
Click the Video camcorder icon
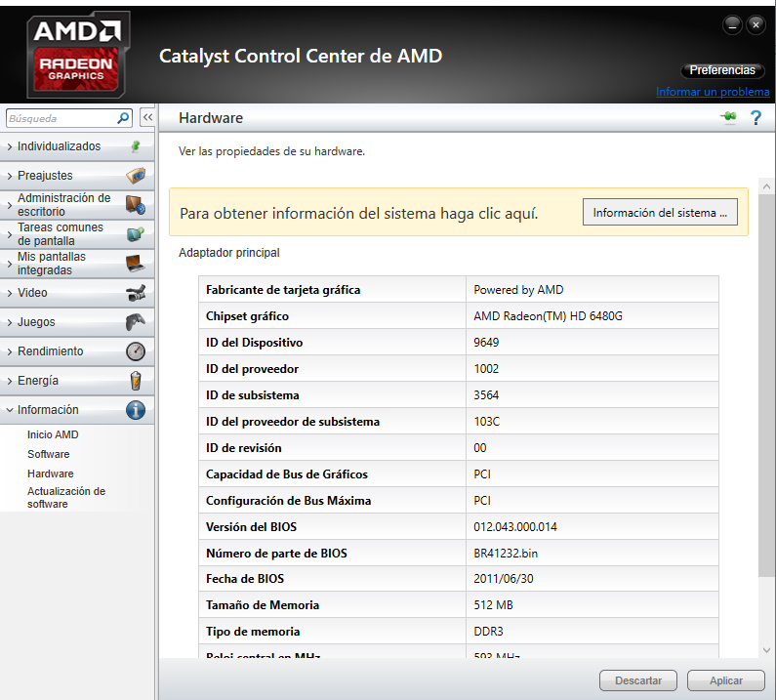click(x=136, y=293)
